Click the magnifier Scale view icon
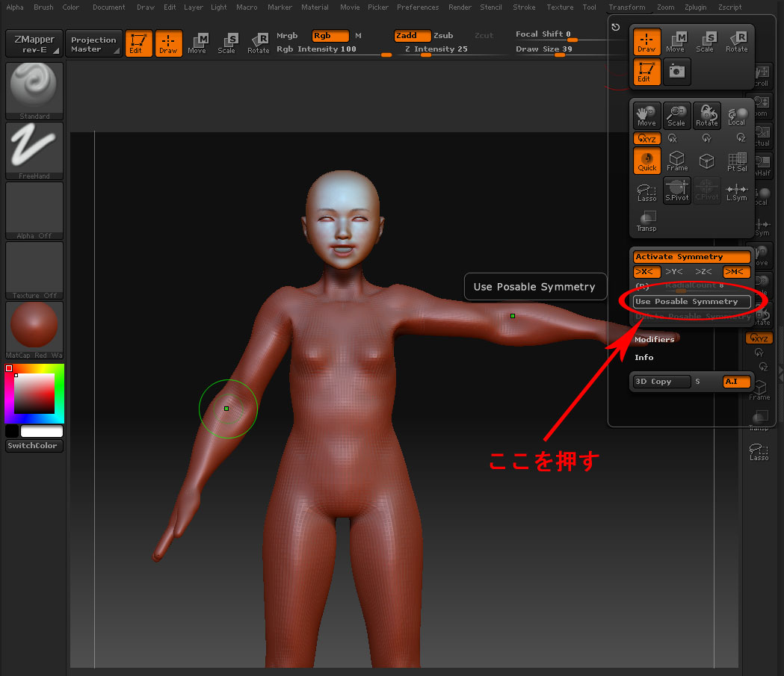784x676 pixels. click(676, 116)
